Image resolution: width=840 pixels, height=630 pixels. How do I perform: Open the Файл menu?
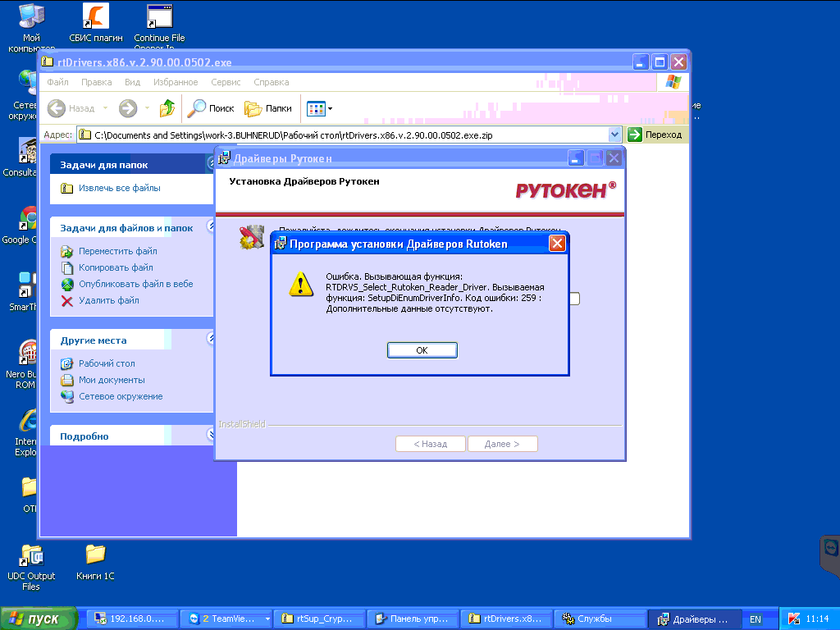tap(57, 82)
